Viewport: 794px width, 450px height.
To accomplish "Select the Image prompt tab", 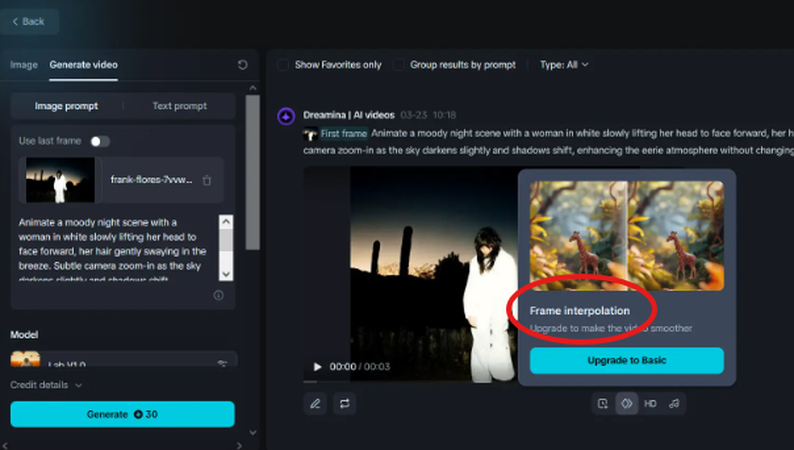I will (66, 106).
